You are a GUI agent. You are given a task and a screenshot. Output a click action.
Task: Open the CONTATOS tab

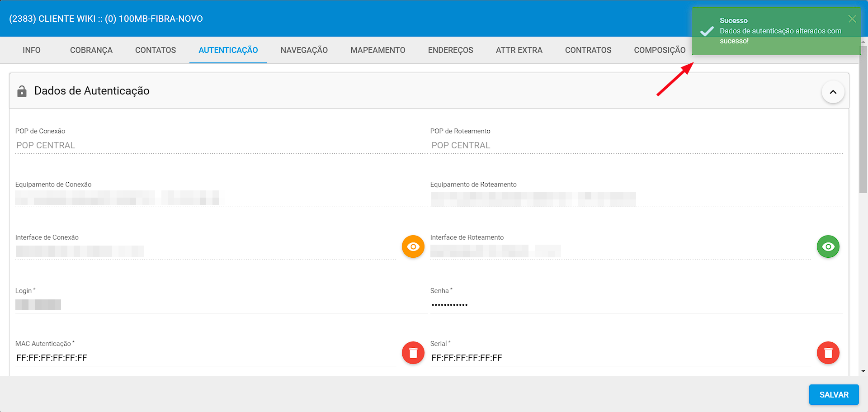point(156,50)
